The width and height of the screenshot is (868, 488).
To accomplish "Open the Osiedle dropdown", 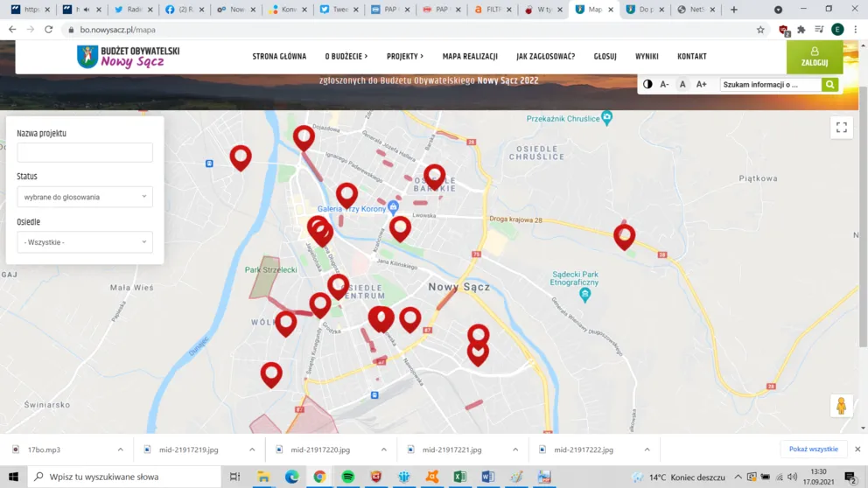I will pyautogui.click(x=85, y=242).
